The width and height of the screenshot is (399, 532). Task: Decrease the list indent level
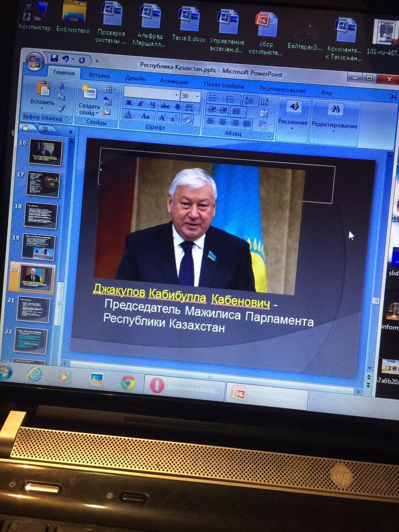pyautogui.click(x=212, y=110)
